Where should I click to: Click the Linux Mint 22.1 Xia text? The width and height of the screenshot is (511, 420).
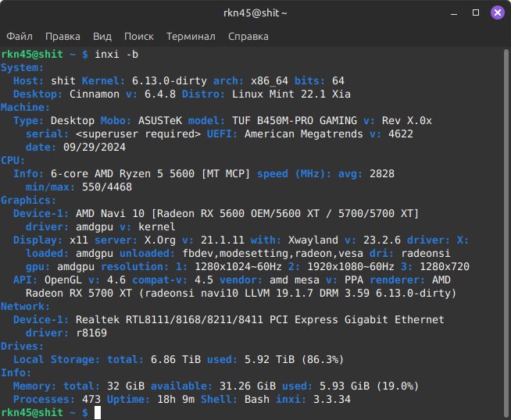[291, 94]
